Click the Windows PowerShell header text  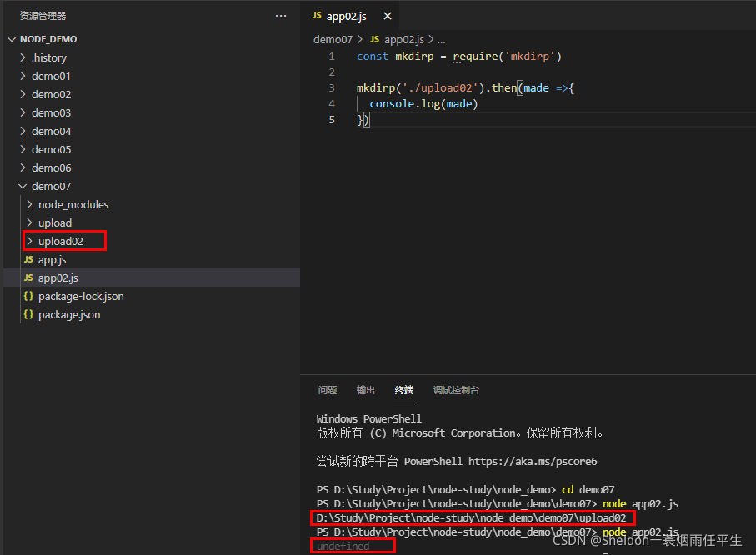(369, 418)
